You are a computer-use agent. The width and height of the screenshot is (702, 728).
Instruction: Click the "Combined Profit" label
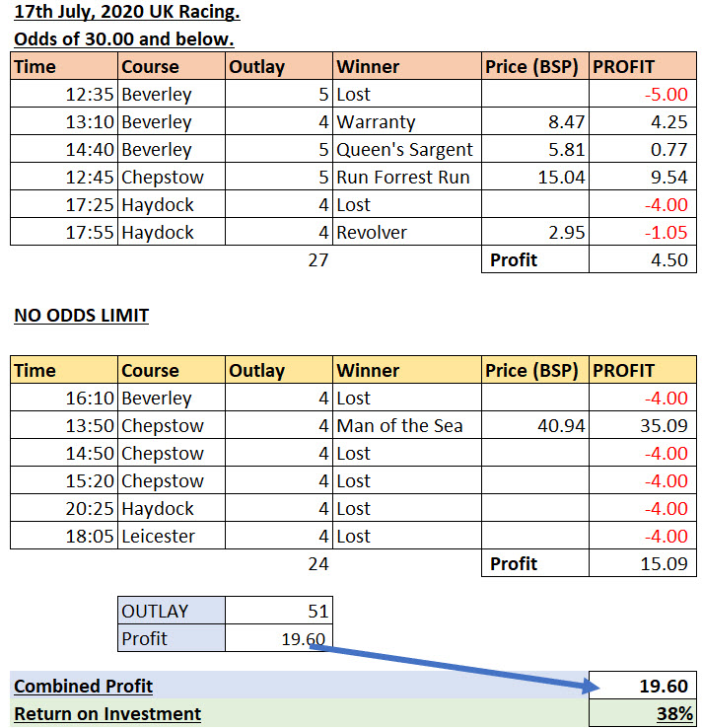coord(84,687)
